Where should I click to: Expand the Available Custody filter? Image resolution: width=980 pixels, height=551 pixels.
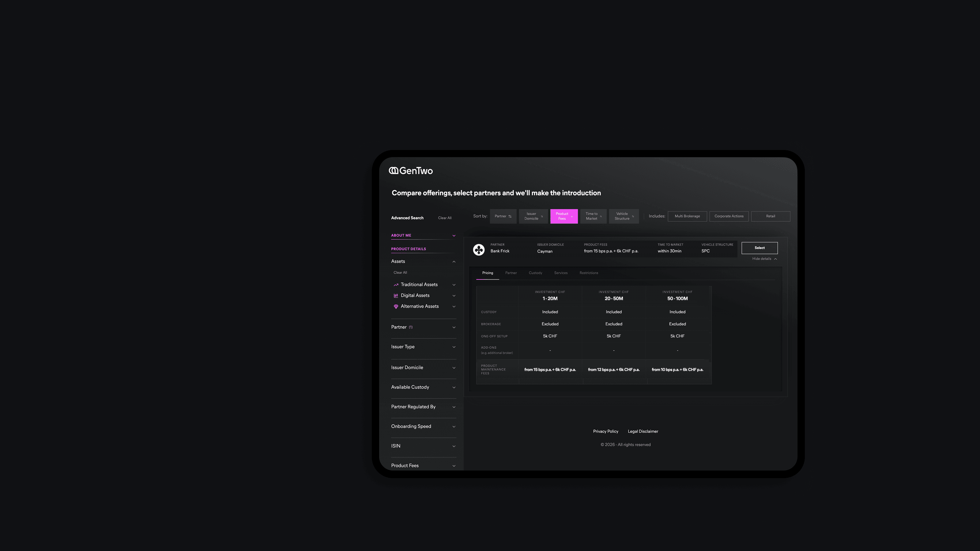(x=424, y=387)
